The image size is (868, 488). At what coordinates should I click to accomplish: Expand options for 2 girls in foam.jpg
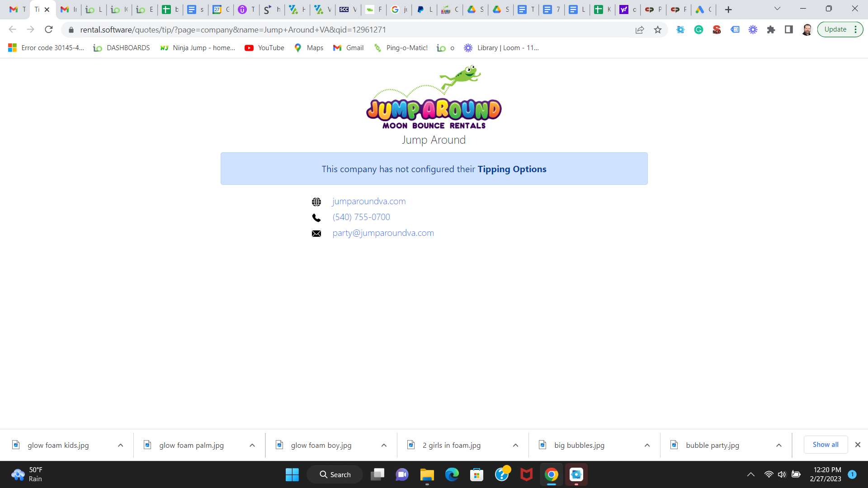click(515, 445)
